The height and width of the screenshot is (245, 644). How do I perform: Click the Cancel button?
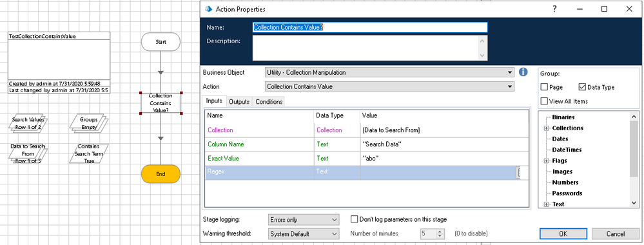coord(615,234)
